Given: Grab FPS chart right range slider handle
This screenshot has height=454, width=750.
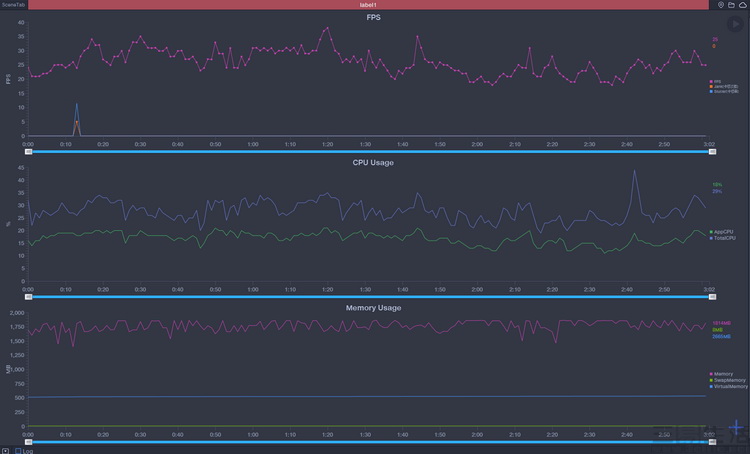Looking at the screenshot, I should (x=712, y=152).
